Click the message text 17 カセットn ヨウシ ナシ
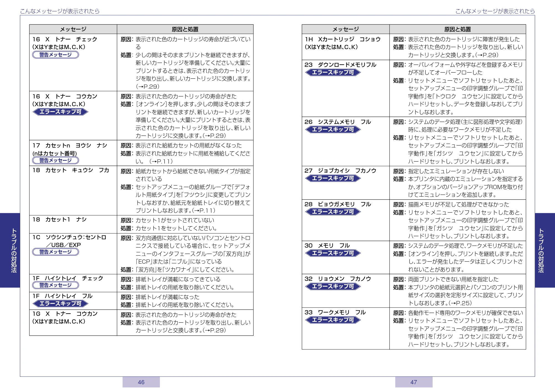 pyautogui.click(x=70, y=145)
